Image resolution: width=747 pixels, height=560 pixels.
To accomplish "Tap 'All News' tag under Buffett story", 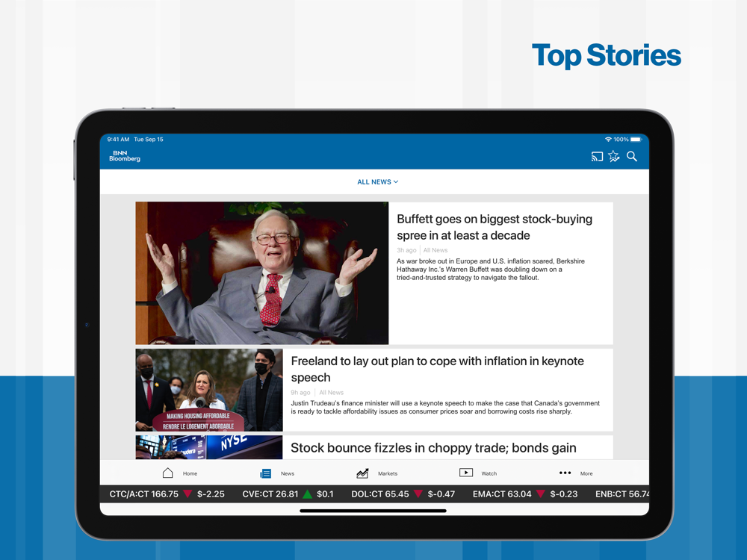I will (436, 250).
